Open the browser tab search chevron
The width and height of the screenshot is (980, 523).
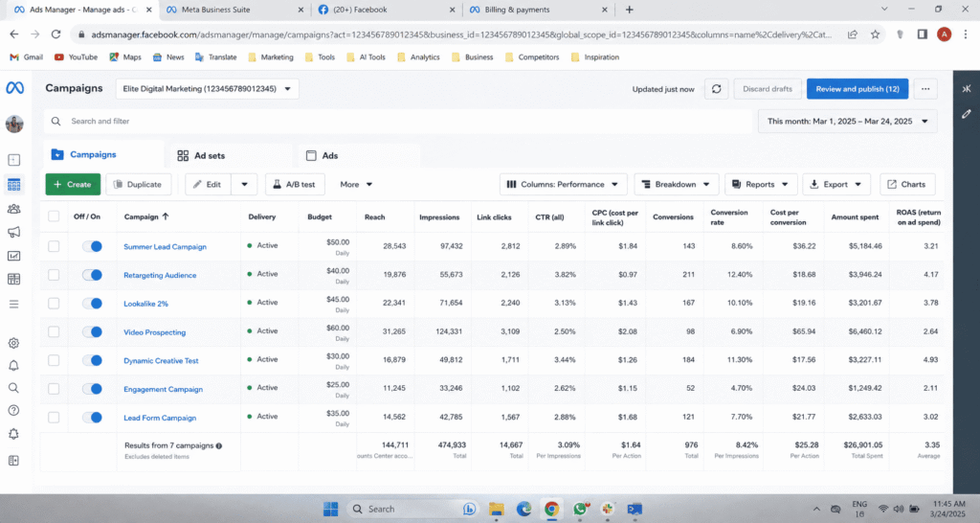[883, 10]
